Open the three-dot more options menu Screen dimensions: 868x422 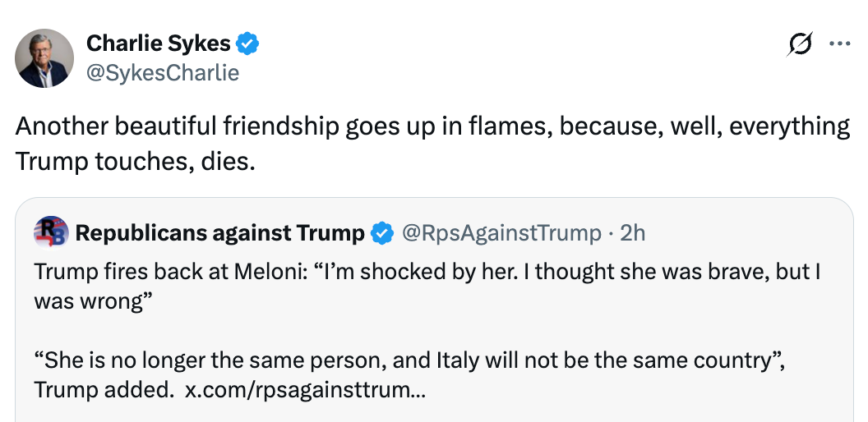[839, 44]
